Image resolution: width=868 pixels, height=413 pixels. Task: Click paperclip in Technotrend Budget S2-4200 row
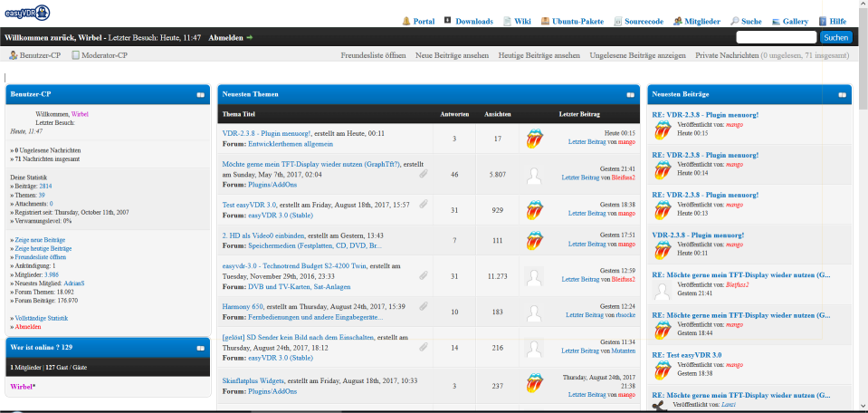coord(424,274)
